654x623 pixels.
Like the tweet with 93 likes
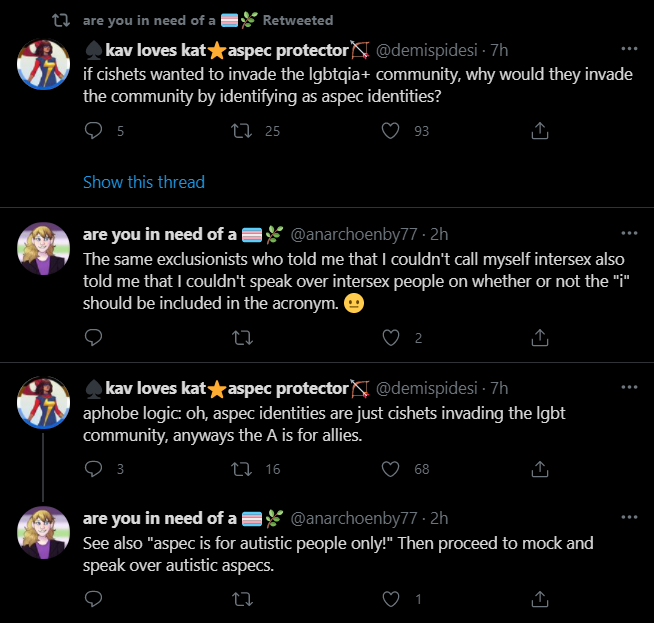pyautogui.click(x=390, y=131)
